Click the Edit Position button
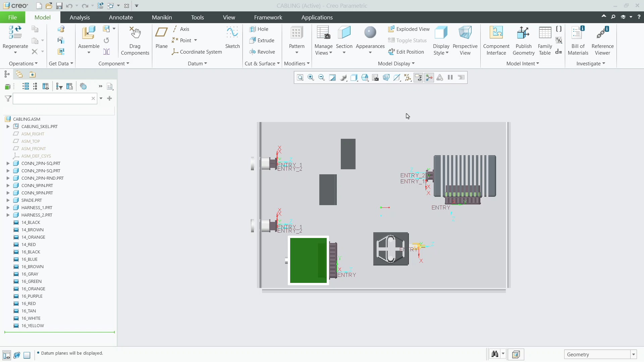Image resolution: width=644 pixels, height=362 pixels. point(406,52)
